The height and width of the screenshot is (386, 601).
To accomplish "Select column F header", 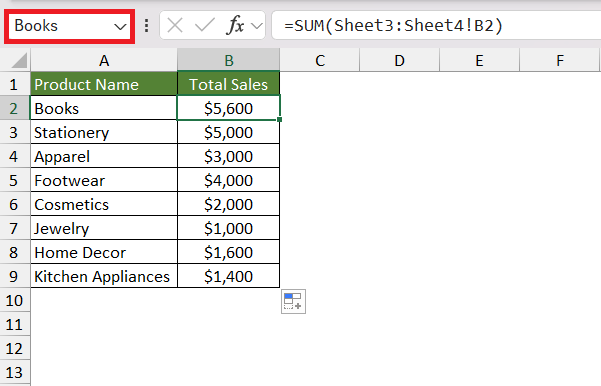I will pos(560,60).
